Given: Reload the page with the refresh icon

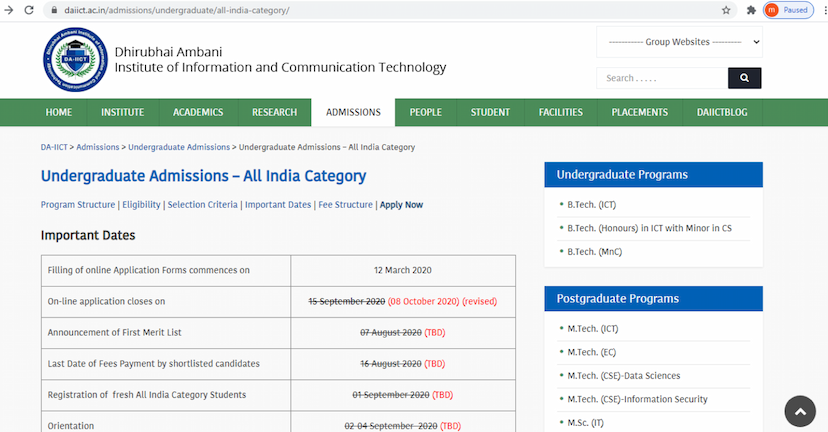Looking at the screenshot, I should 29,10.
